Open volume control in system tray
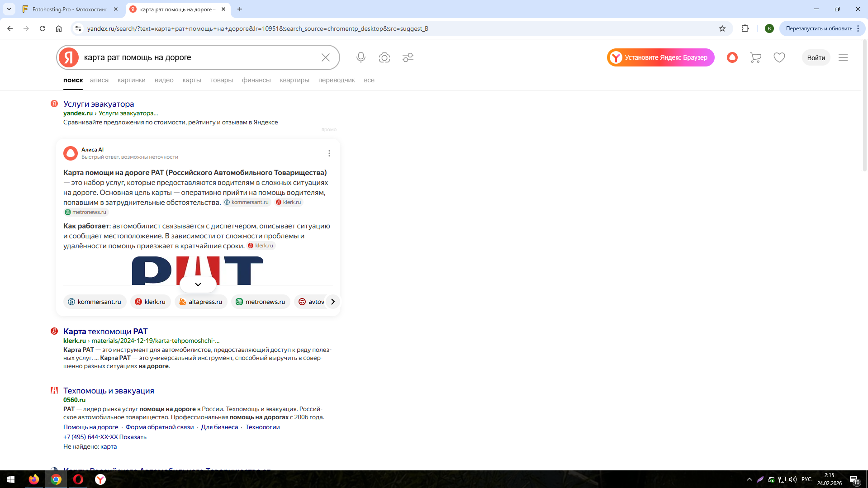This screenshot has width=868, height=488. click(793, 479)
